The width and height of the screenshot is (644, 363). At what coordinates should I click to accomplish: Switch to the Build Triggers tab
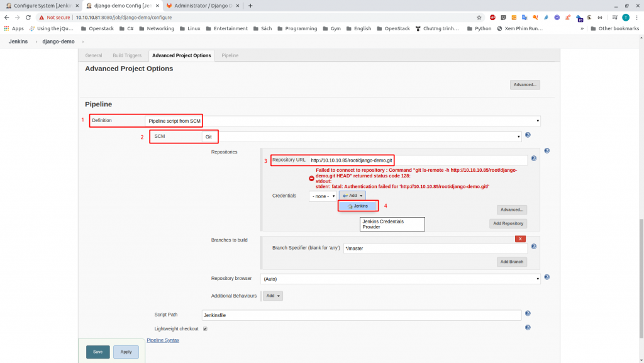click(x=127, y=55)
